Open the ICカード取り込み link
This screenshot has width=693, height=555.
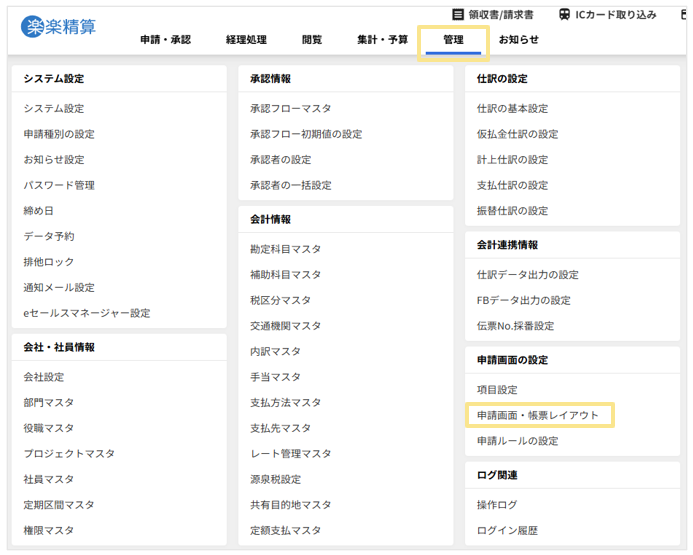(616, 15)
